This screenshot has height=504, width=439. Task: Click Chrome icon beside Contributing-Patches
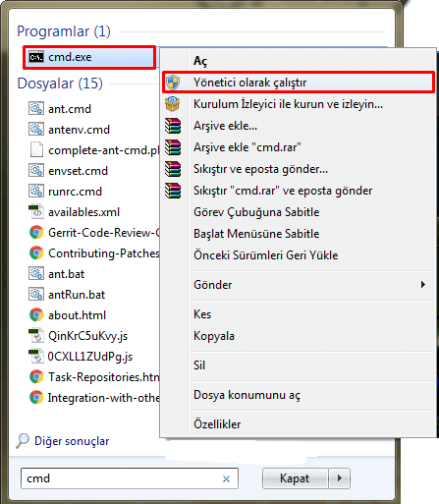point(36,253)
